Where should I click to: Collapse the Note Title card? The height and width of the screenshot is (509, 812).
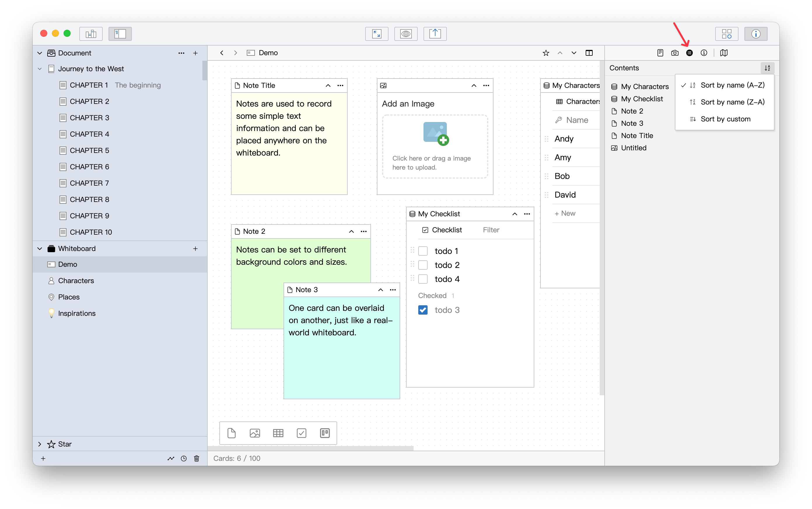coord(328,86)
